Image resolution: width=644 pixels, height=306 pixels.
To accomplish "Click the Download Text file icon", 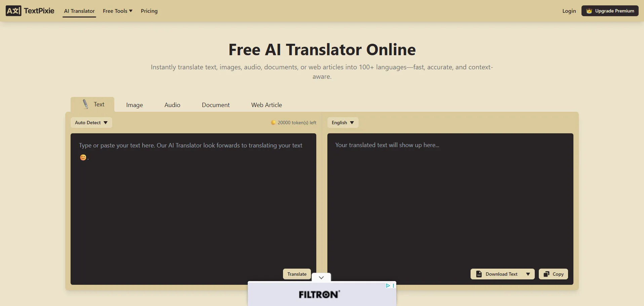I will tap(479, 274).
